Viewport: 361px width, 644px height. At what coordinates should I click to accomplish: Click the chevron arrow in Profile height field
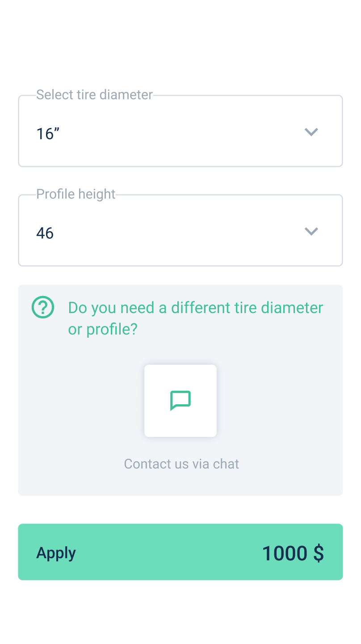(311, 231)
